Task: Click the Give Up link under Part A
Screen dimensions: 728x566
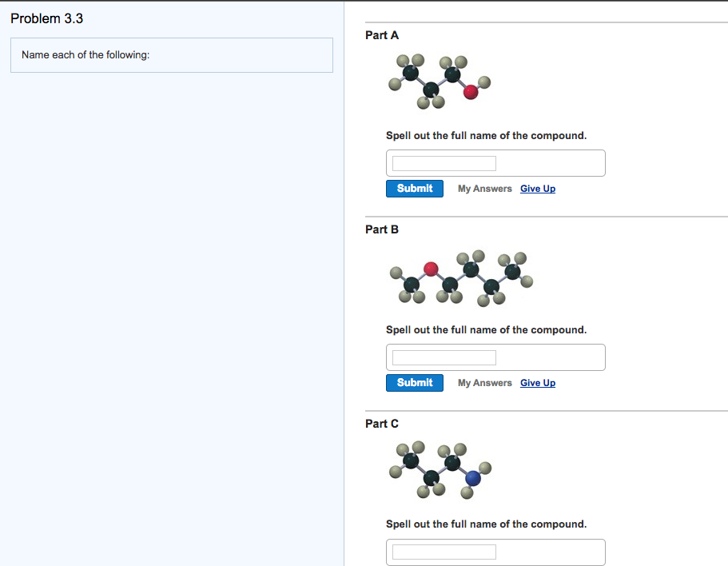Action: tap(537, 188)
